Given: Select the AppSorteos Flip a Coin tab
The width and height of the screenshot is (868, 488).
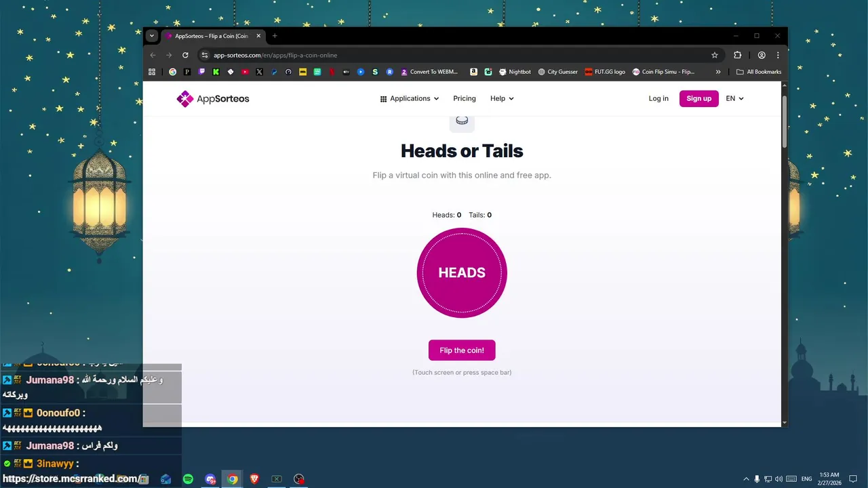Looking at the screenshot, I should [214, 36].
